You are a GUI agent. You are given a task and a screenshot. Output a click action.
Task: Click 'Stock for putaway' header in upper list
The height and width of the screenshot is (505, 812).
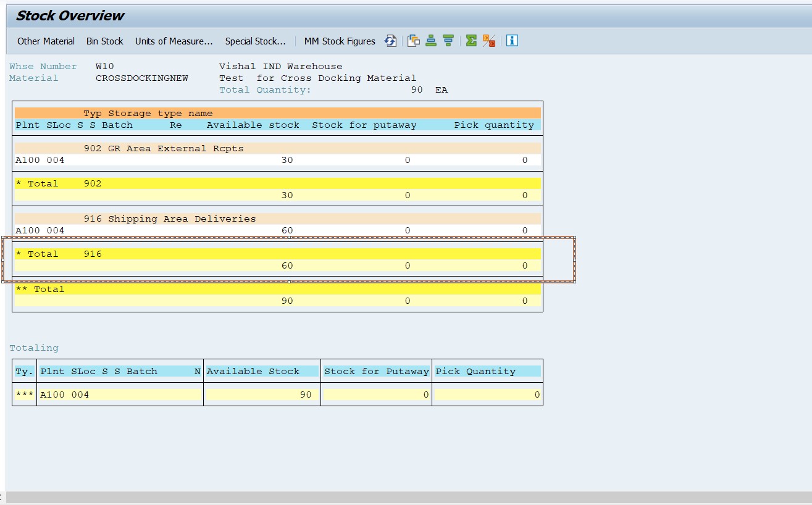point(364,125)
